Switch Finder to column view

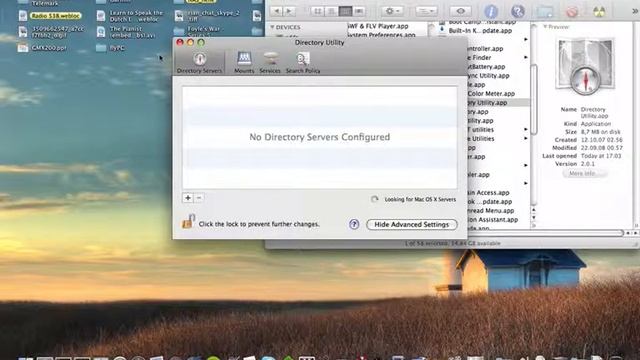point(345,11)
